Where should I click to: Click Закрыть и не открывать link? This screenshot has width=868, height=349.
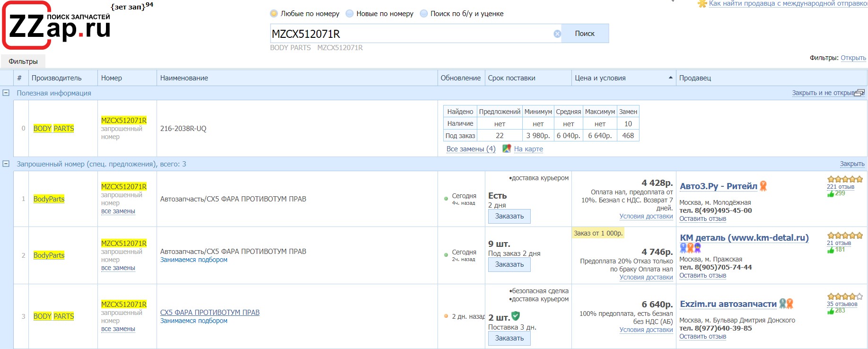[x=824, y=93]
